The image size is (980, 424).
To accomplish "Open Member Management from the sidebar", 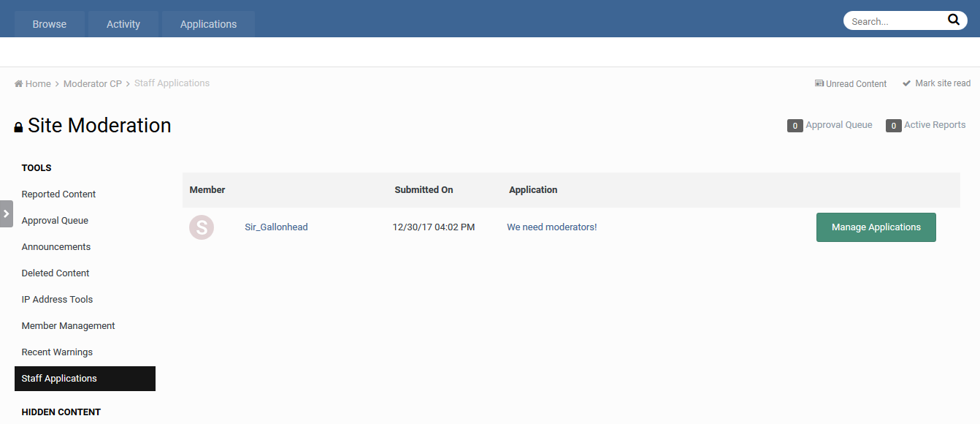I will coord(68,325).
